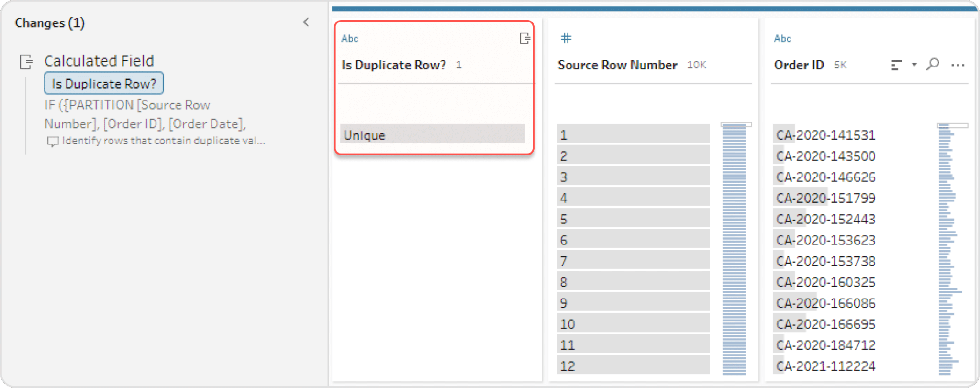Image resolution: width=980 pixels, height=388 pixels.
Task: Click the Calculated Field icon in the Changes panel
Action: coord(25,62)
